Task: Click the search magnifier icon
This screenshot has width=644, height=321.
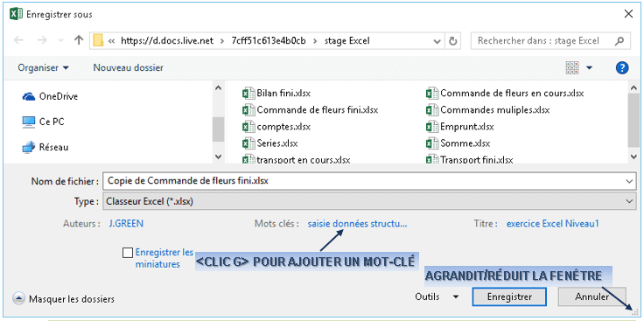Action: click(619, 41)
